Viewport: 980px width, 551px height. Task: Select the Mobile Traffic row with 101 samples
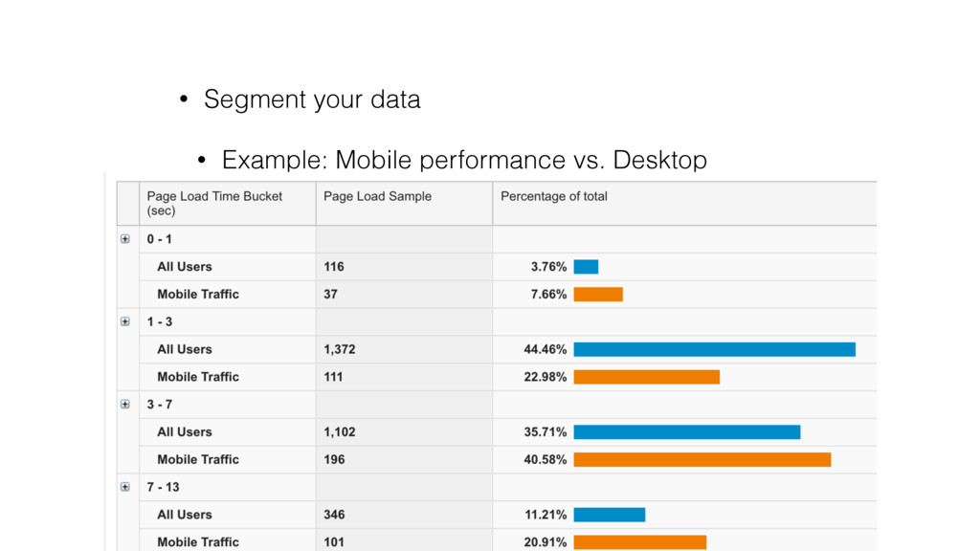click(497, 541)
